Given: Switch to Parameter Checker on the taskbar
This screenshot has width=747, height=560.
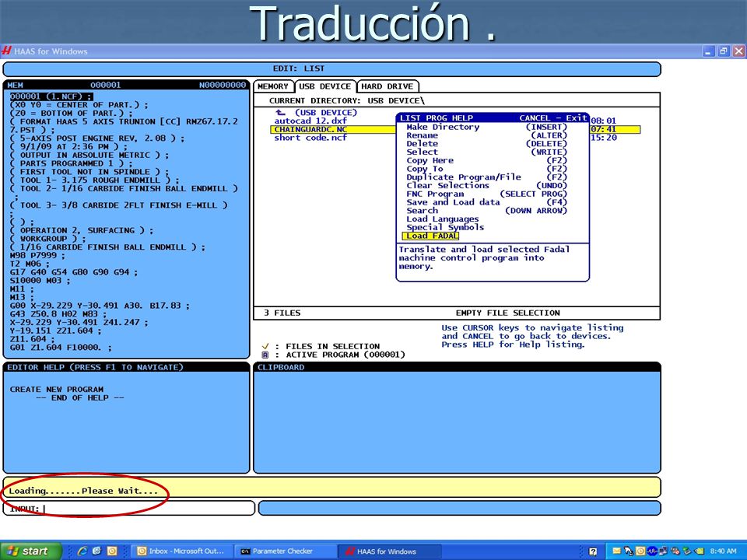Looking at the screenshot, I should point(285,551).
